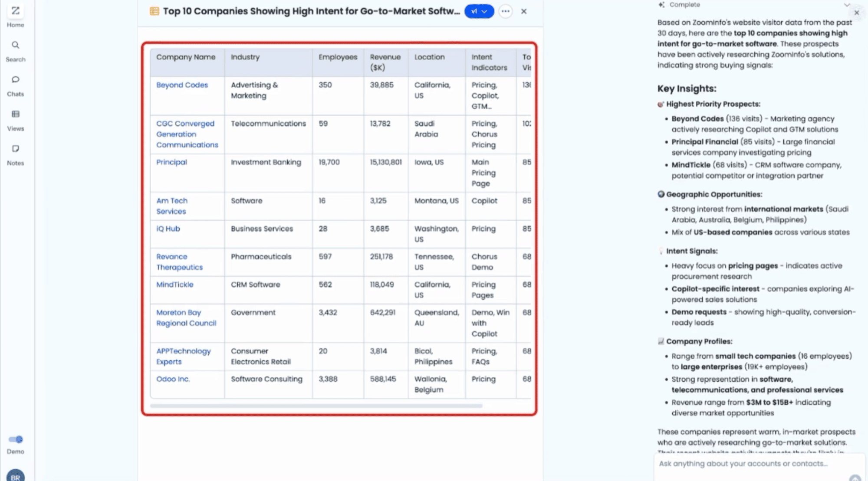Open the Views sidebar icon
The width and height of the screenshot is (868, 481).
pyautogui.click(x=16, y=114)
